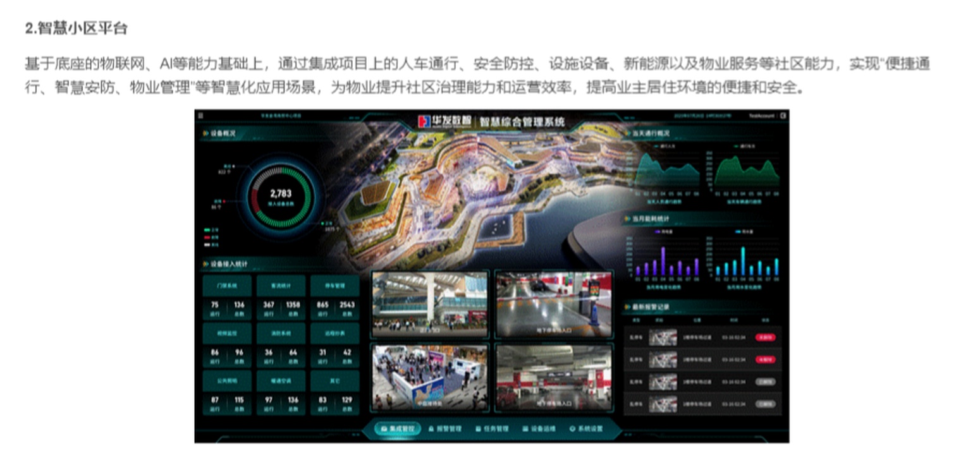This screenshot has width=980, height=453.
Task: Click the arrow icon beside 设备概况
Action: click(x=205, y=134)
